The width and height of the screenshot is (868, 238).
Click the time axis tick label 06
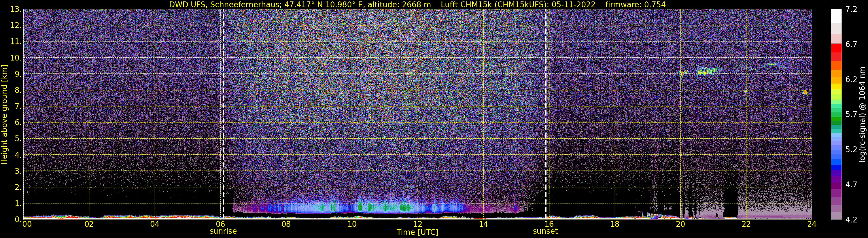[220, 224]
